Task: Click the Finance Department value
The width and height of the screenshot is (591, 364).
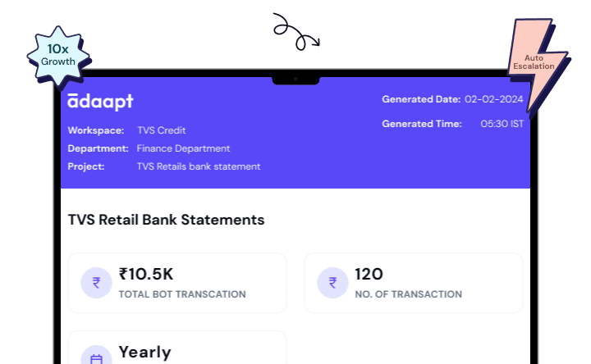Action: [x=183, y=148]
